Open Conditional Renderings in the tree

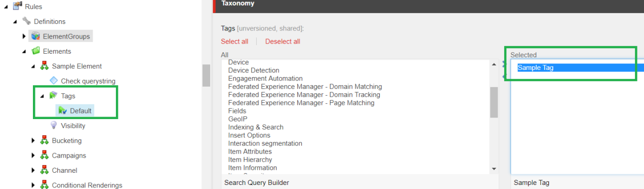pyautogui.click(x=87, y=185)
